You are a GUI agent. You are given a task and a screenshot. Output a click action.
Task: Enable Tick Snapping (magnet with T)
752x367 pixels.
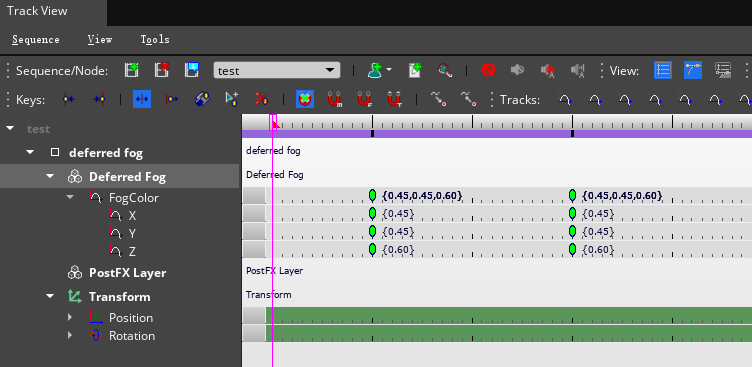tap(394, 99)
